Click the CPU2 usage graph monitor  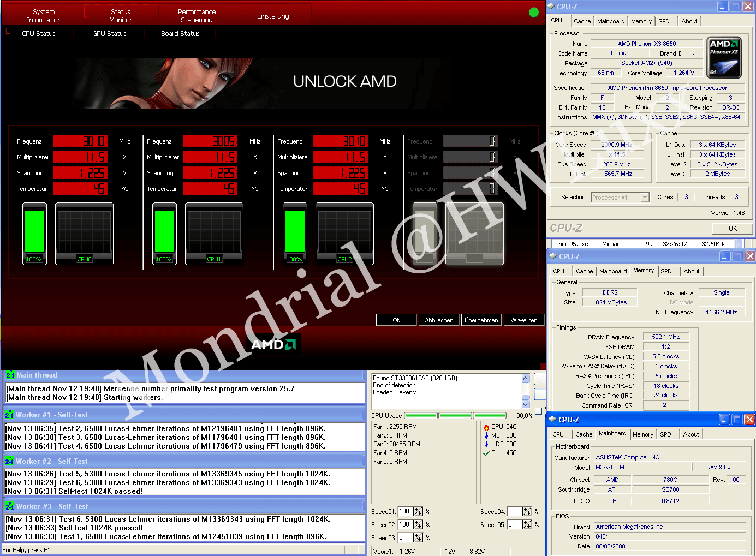(345, 234)
